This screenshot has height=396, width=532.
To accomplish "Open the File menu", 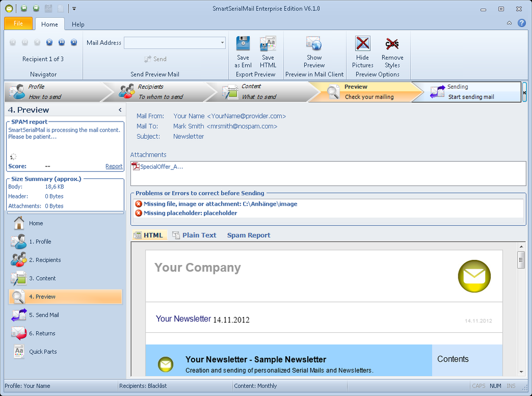I will [18, 23].
